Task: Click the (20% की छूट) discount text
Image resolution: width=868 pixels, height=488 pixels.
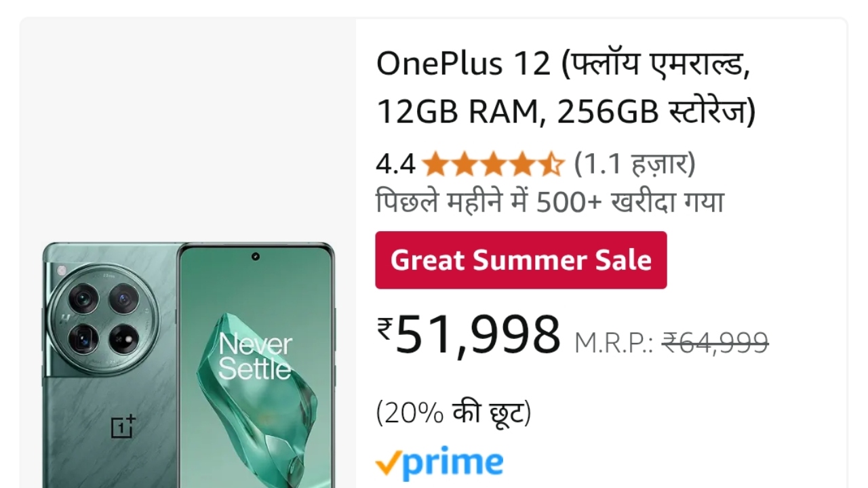Action: point(454,413)
